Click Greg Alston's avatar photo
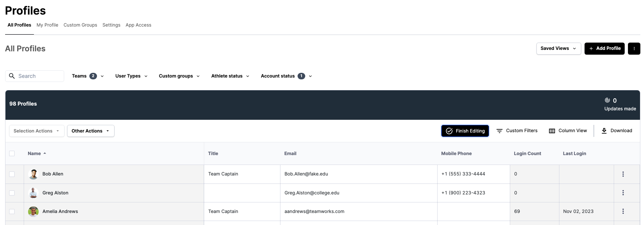Image resolution: width=644 pixels, height=225 pixels. (34, 193)
